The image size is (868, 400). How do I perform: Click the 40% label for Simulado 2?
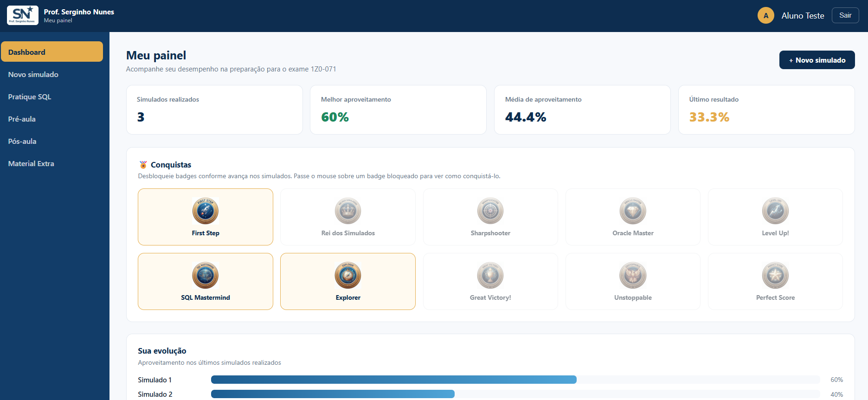(836, 394)
